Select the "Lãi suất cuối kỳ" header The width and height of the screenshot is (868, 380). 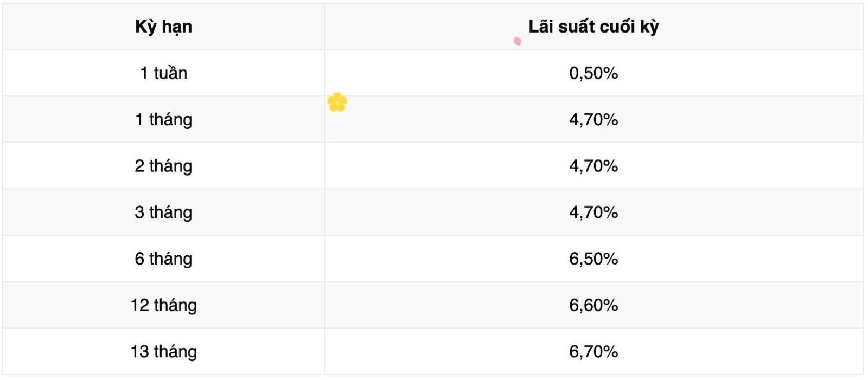coord(593,27)
